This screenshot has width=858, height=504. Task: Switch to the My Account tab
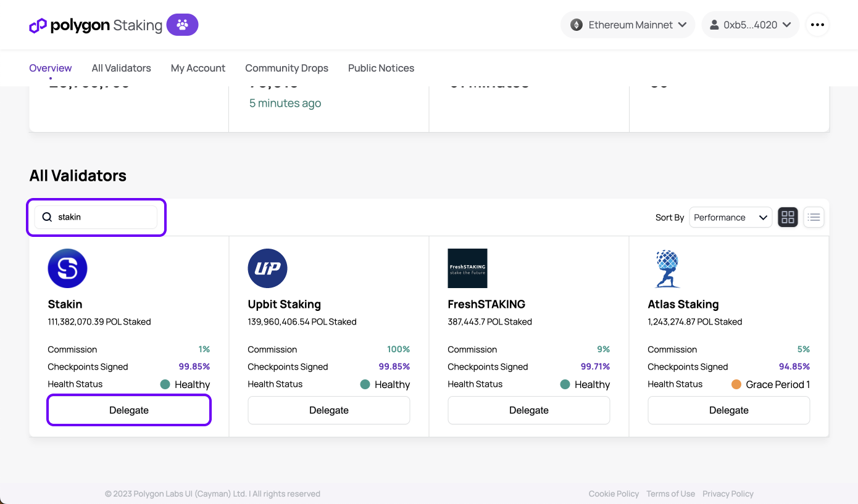coord(198,68)
